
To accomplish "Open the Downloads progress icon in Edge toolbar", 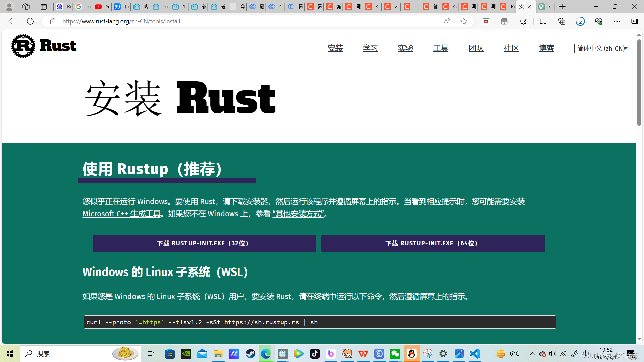I will point(580,21).
